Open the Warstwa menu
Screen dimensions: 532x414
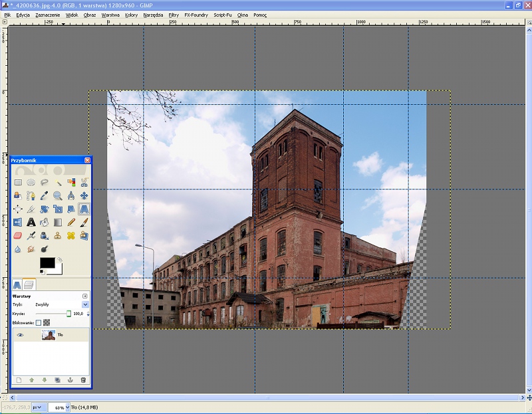(x=110, y=14)
